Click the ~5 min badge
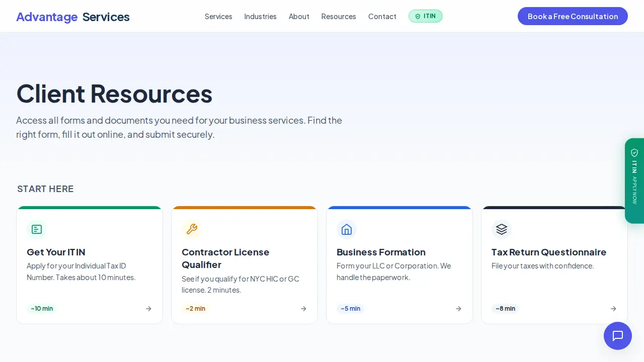 351,309
